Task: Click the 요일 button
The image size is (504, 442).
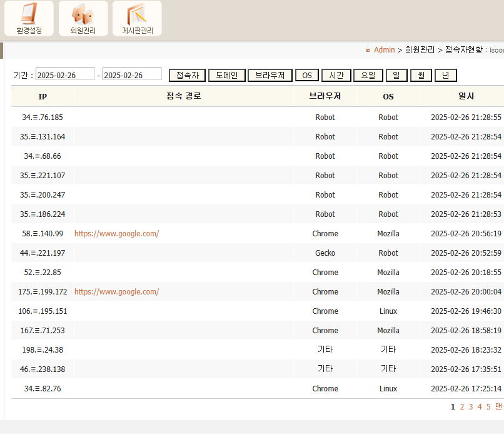Action: [368, 75]
